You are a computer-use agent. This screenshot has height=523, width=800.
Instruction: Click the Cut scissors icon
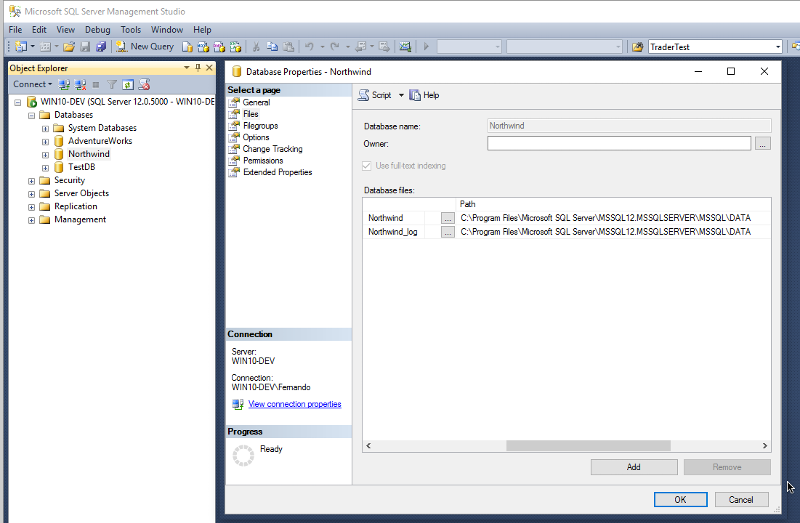pyautogui.click(x=256, y=47)
